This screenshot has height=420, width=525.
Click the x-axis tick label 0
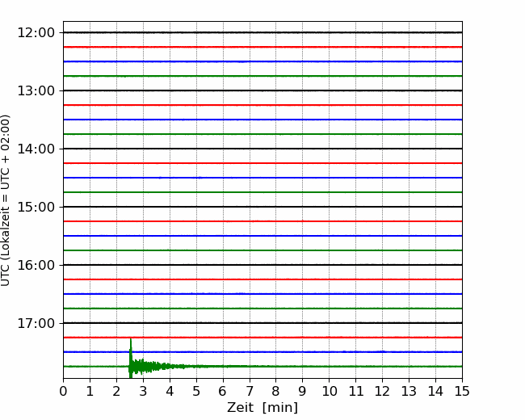tap(63, 391)
